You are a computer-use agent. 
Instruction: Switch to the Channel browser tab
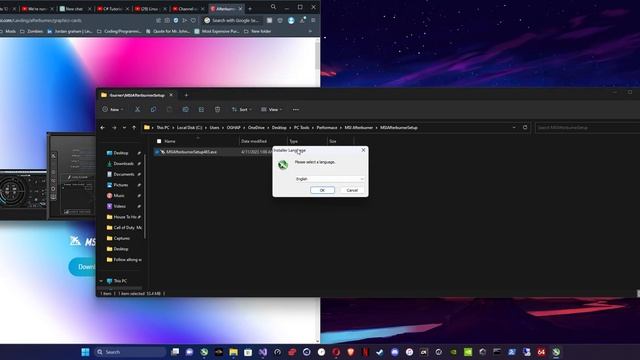tap(187, 9)
